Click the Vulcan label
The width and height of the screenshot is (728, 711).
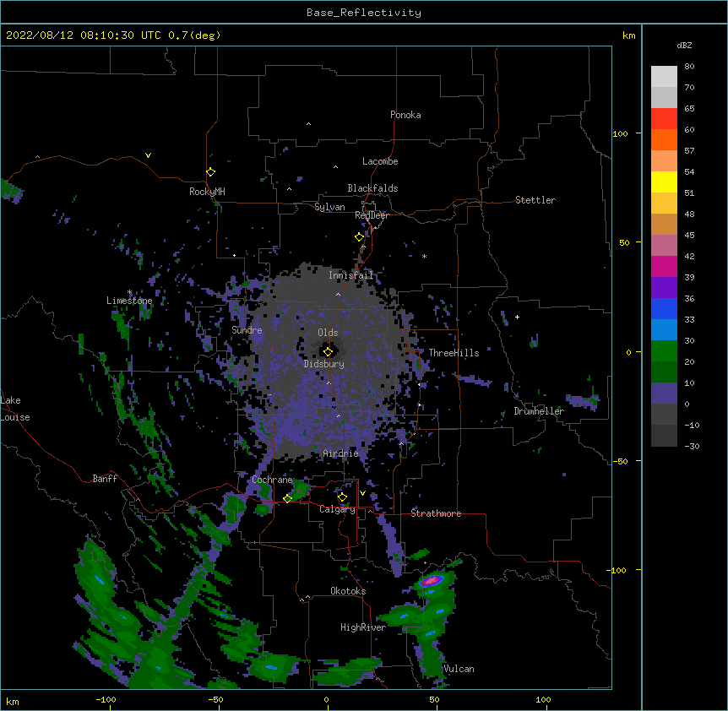[459, 669]
